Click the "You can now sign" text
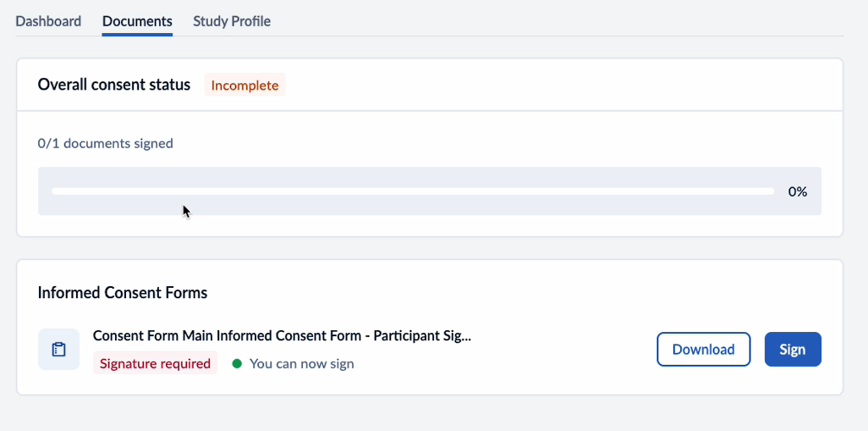Image resolution: width=868 pixels, height=431 pixels. [x=301, y=364]
